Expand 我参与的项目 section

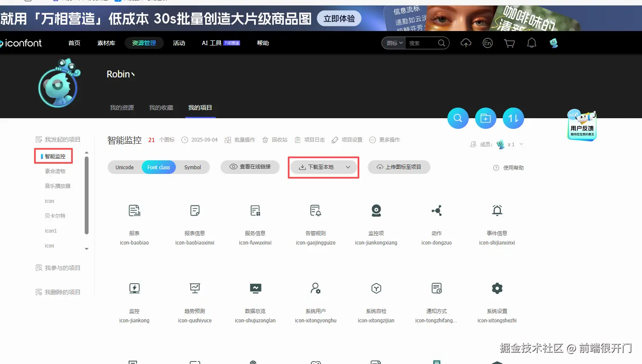click(x=58, y=268)
